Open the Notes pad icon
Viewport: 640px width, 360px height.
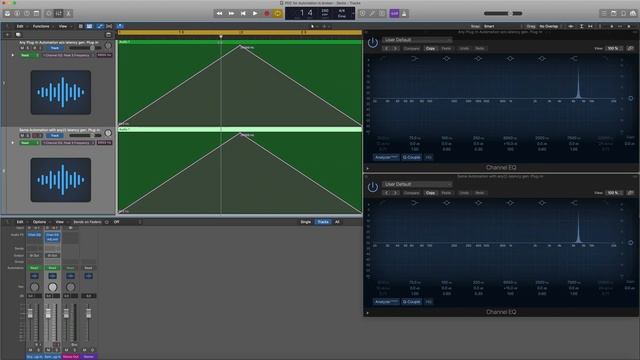tap(613, 13)
